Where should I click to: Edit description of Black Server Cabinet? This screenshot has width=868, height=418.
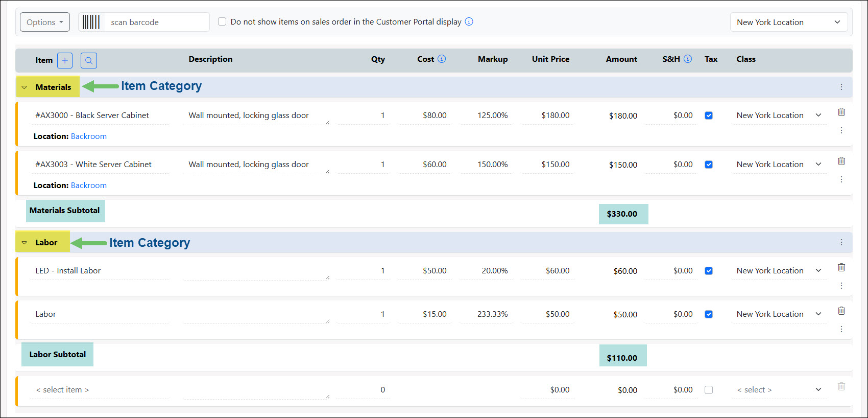256,115
